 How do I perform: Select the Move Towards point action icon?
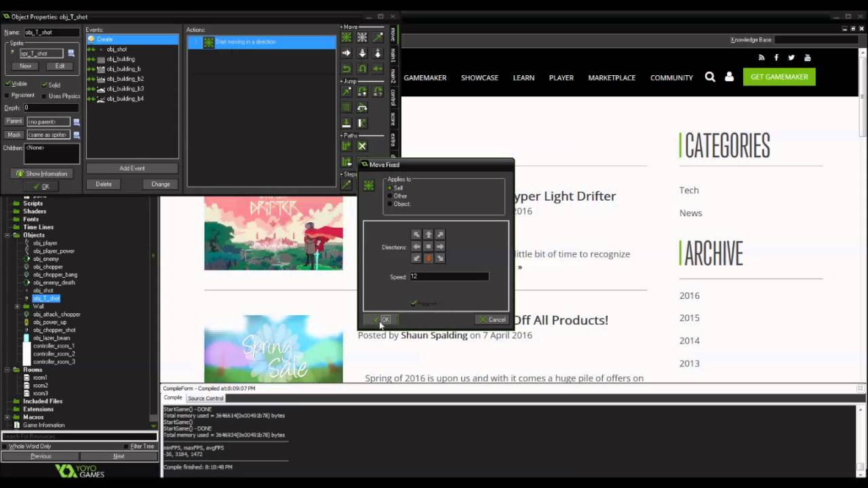coord(378,37)
